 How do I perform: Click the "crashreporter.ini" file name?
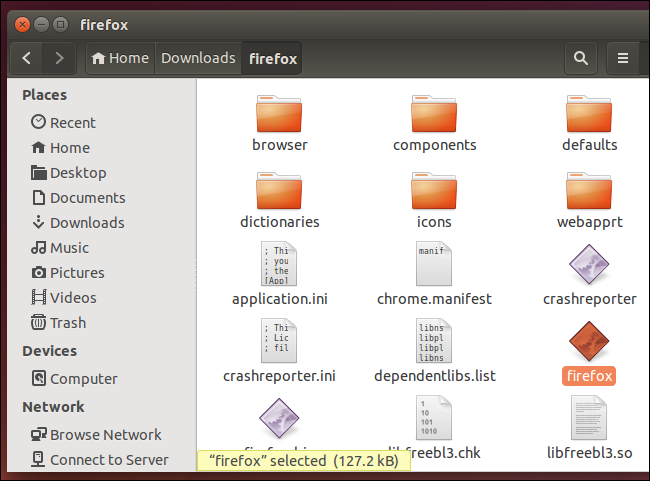coord(279,376)
